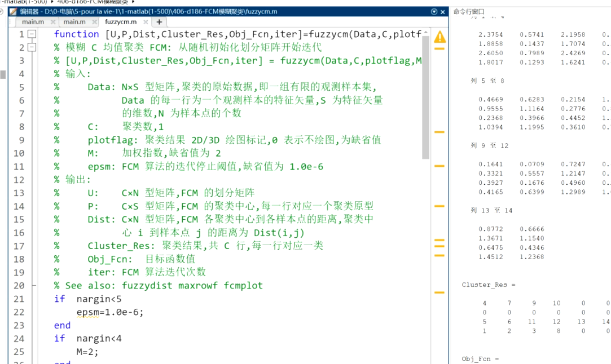Screen dimensions: 611x364
Task: Click 'nargin<5' on line 21
Action: [99, 299]
